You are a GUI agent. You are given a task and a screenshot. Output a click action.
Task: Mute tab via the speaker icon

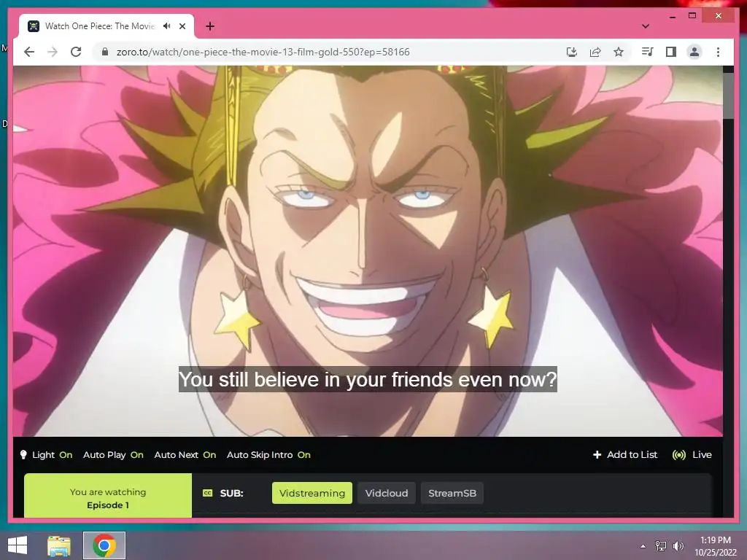pyautogui.click(x=167, y=26)
